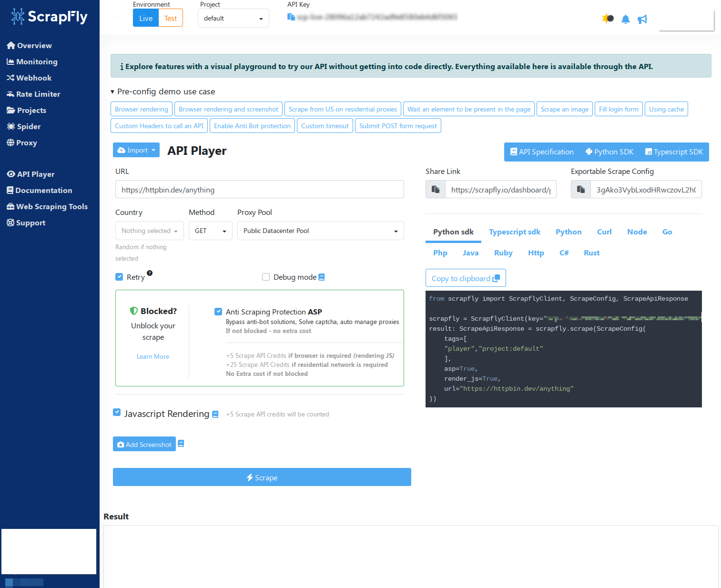Screen dimensions: 721x588
Task: Load Browser rendering demo preset
Action: tap(142, 109)
